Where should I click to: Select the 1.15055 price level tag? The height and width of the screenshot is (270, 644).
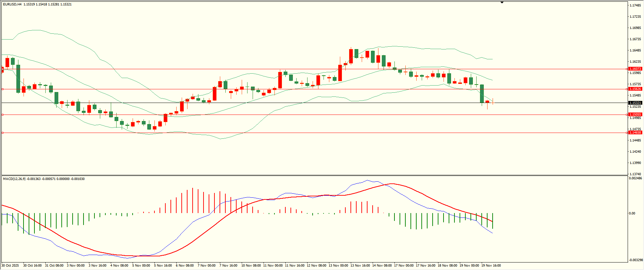click(x=635, y=115)
